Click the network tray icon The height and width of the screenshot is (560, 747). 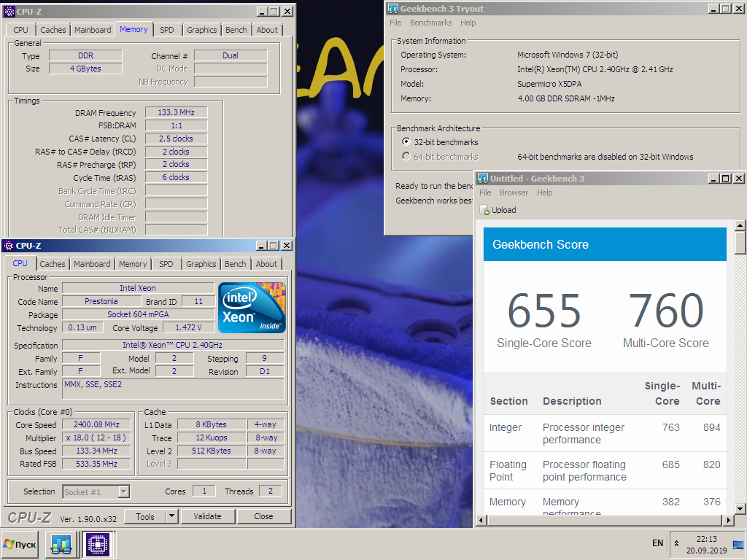(739, 544)
